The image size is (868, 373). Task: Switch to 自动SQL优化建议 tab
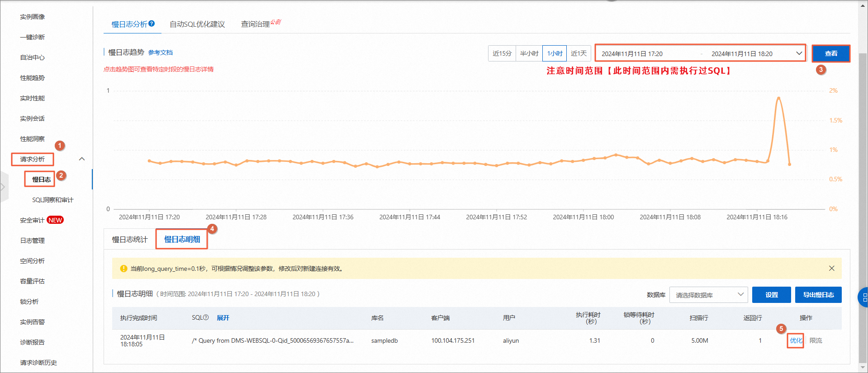click(197, 24)
